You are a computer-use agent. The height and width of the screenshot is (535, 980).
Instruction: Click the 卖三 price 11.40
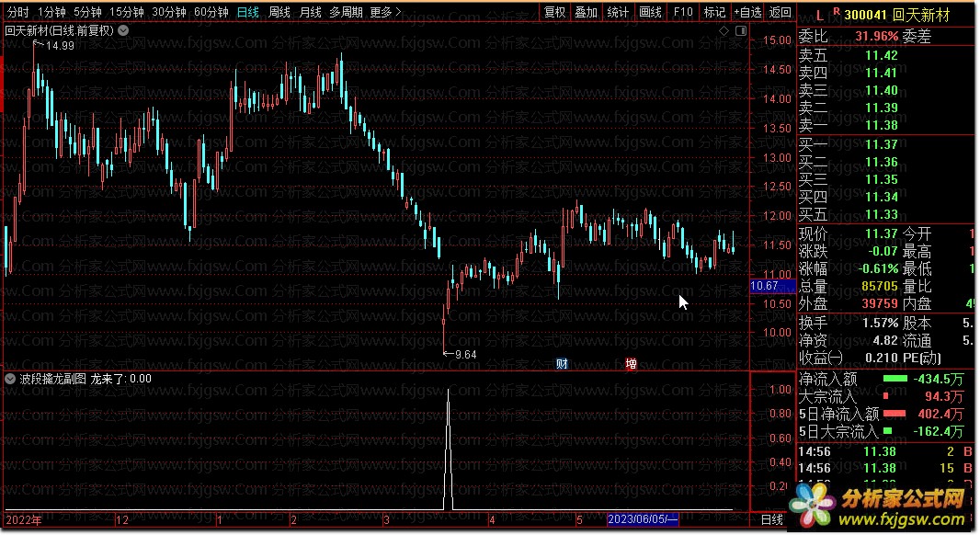(x=882, y=91)
